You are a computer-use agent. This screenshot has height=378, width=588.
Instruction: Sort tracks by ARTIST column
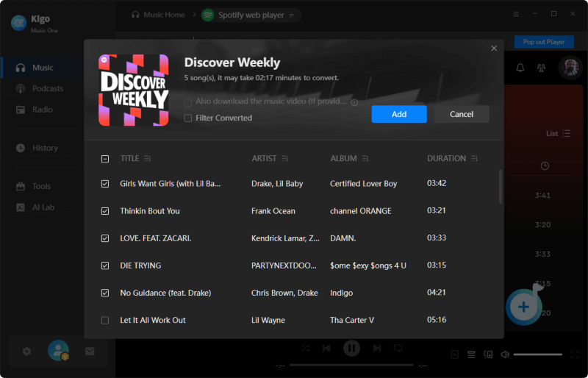pos(285,159)
